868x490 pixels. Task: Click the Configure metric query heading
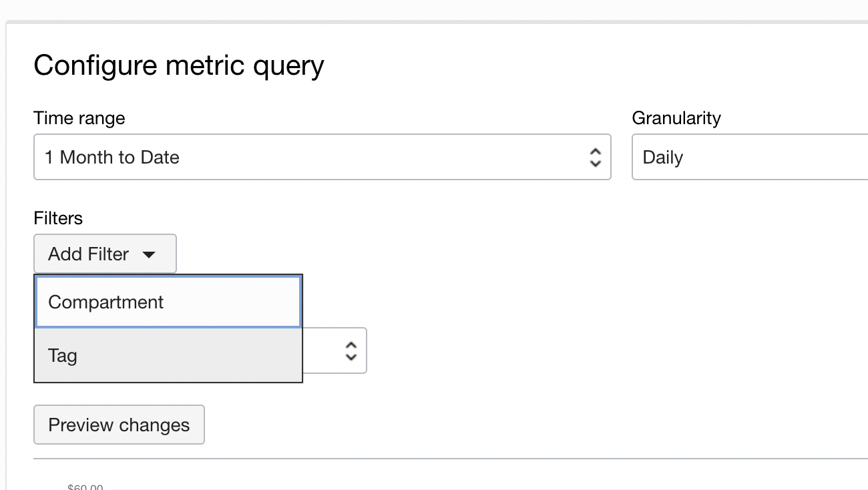(x=179, y=65)
